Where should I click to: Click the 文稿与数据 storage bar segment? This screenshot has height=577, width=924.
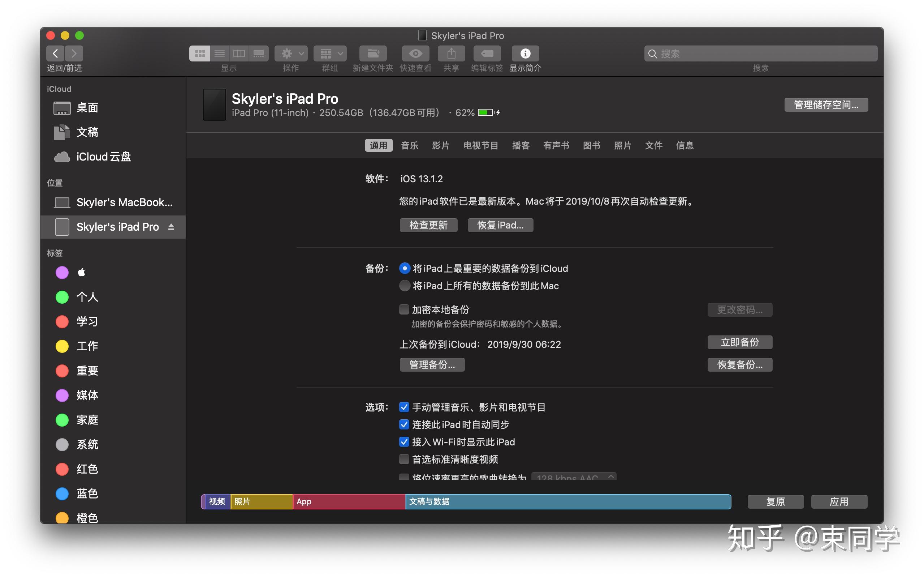(568, 502)
